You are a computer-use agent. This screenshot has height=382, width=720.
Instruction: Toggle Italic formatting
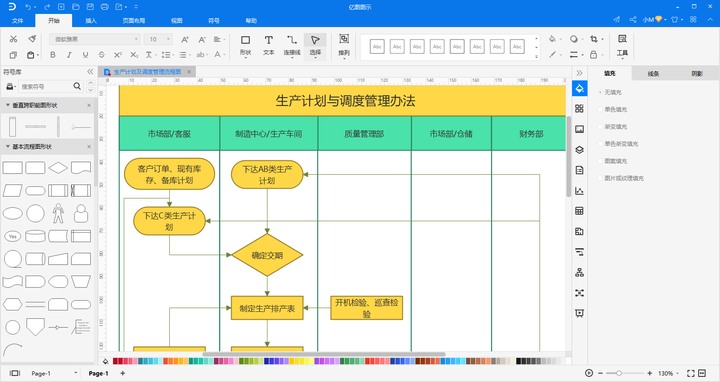click(x=69, y=55)
